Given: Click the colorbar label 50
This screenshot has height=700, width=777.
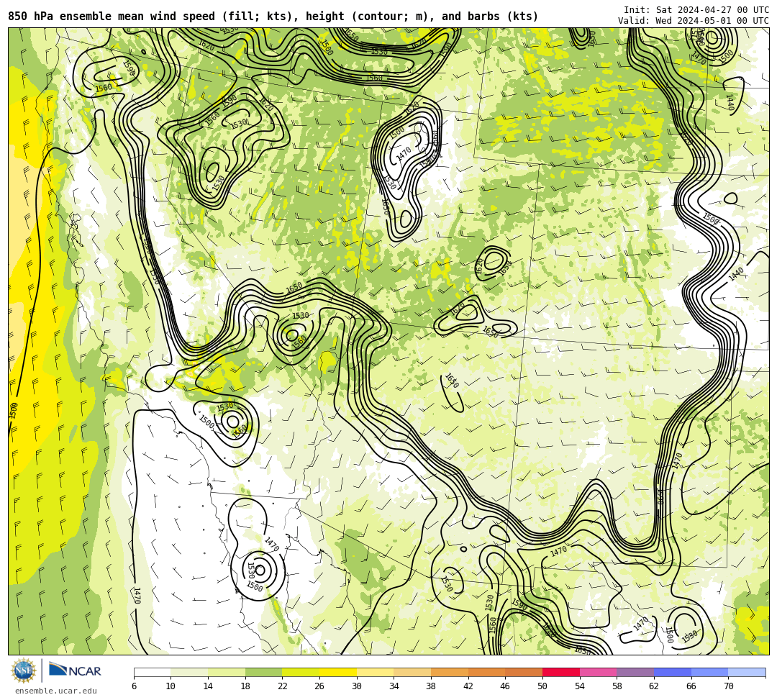Looking at the screenshot, I should 542,686.
